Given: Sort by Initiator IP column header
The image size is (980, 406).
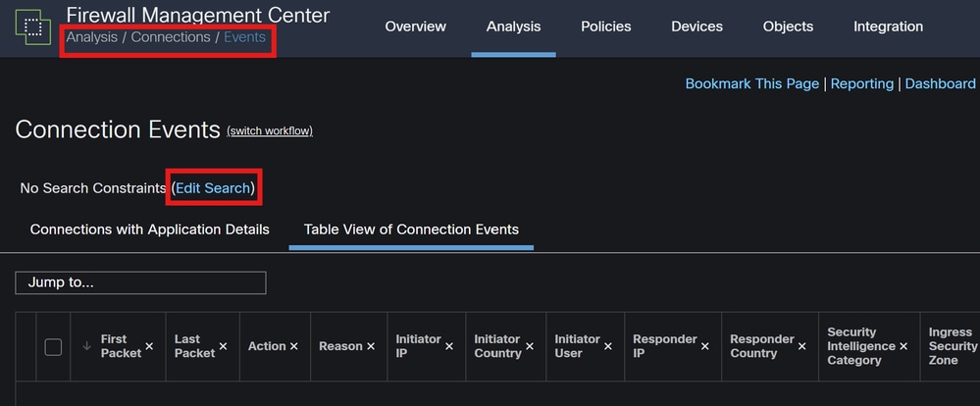Looking at the screenshot, I should tap(418, 346).
